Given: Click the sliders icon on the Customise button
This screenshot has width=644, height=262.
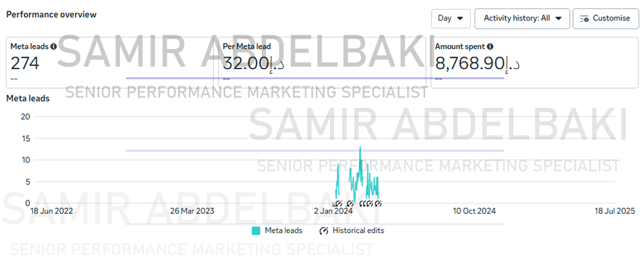Looking at the screenshot, I should tap(584, 18).
